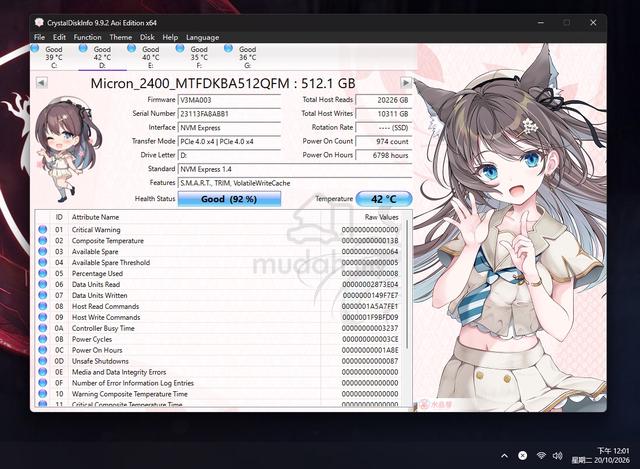Click the Drive Letter field
This screenshot has height=469, width=640.
229,156
